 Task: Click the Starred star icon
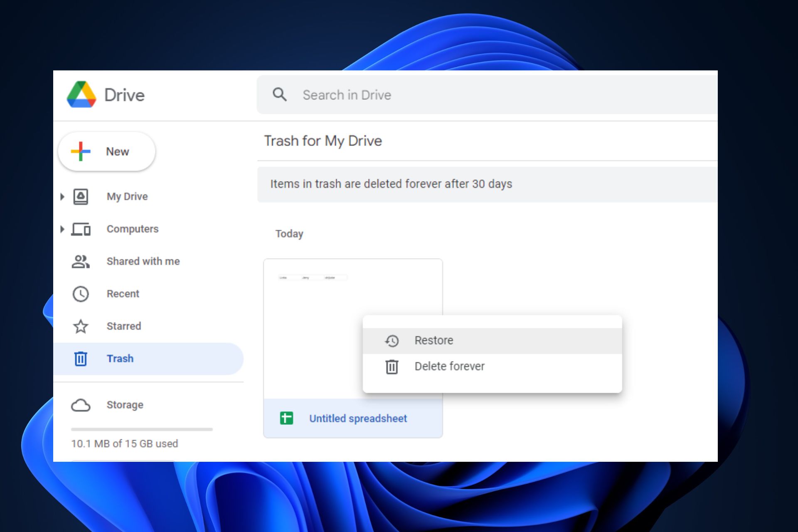tap(81, 325)
